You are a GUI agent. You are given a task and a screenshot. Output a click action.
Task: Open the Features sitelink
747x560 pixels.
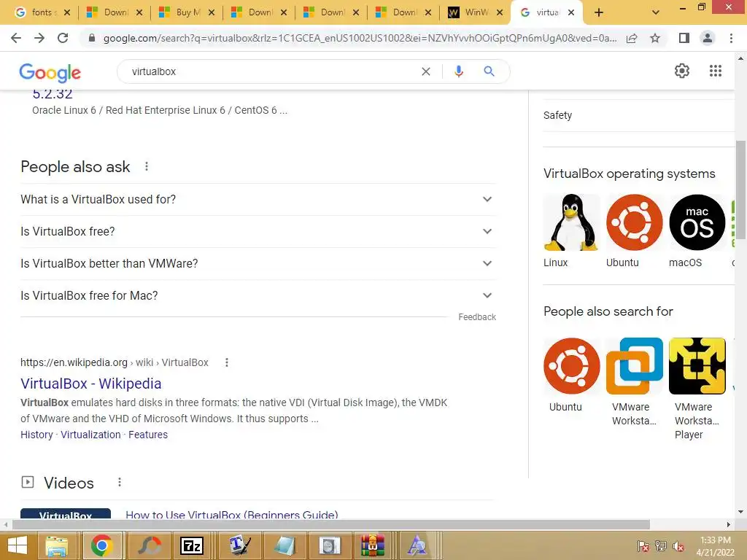click(x=148, y=435)
